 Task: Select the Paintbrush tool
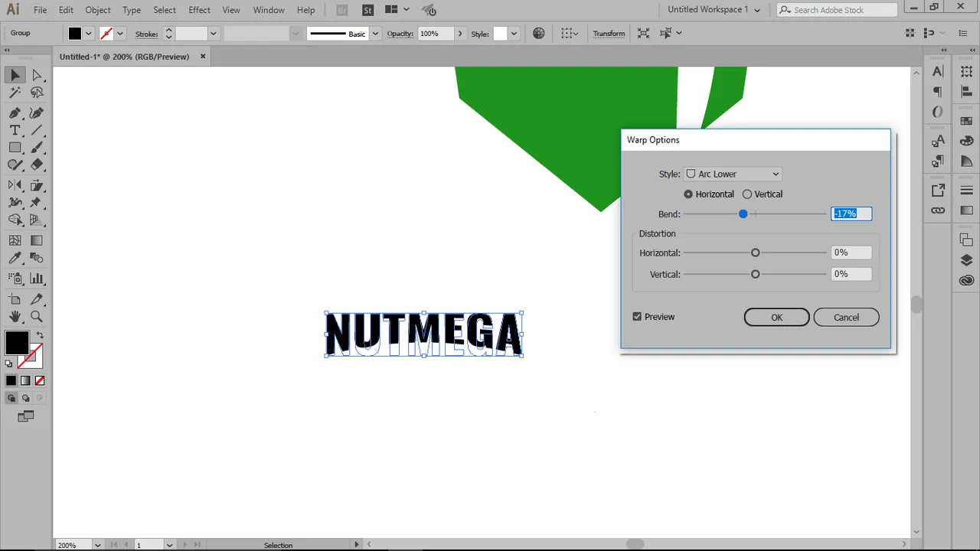(x=37, y=148)
